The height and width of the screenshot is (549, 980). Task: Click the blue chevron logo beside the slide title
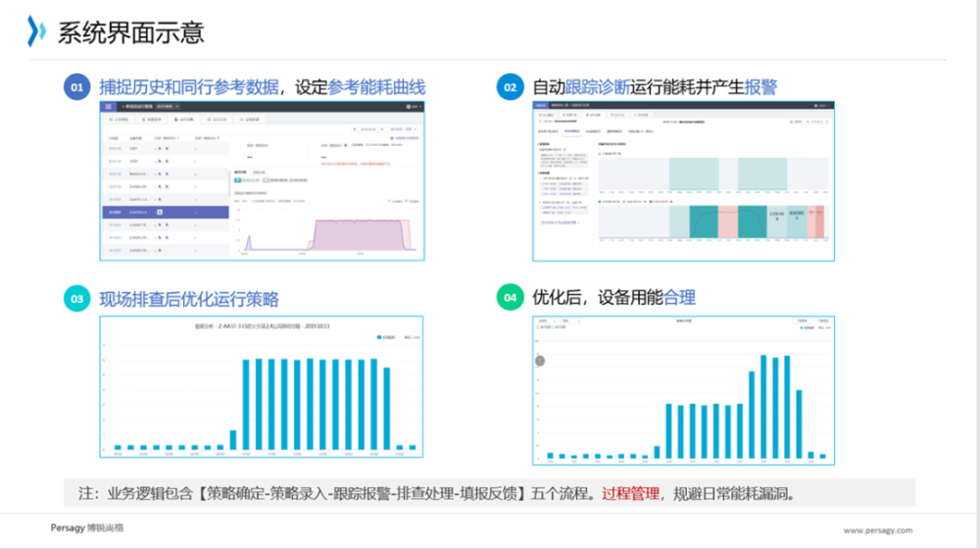click(x=36, y=31)
